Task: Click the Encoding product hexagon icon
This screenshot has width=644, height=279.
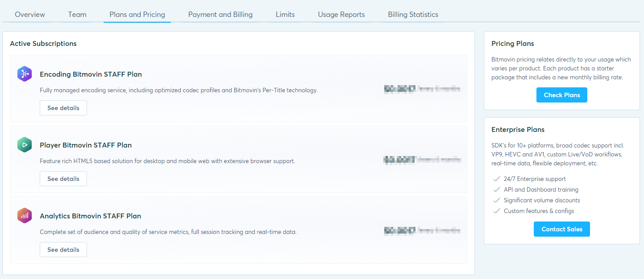Action: pyautogui.click(x=25, y=74)
